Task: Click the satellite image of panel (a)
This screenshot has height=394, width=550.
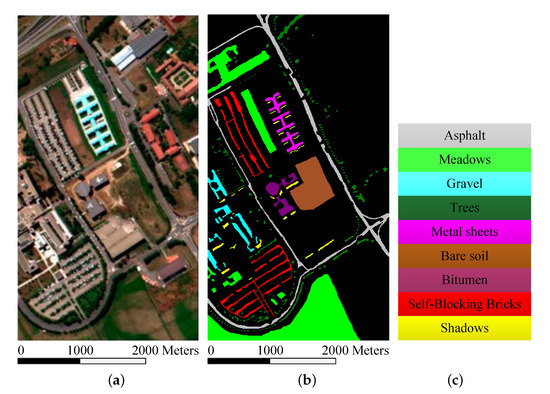Action: tap(108, 178)
